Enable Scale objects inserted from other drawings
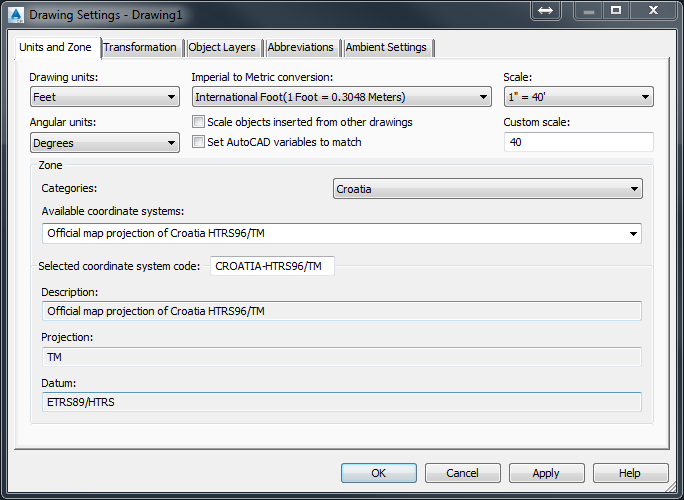 point(199,122)
